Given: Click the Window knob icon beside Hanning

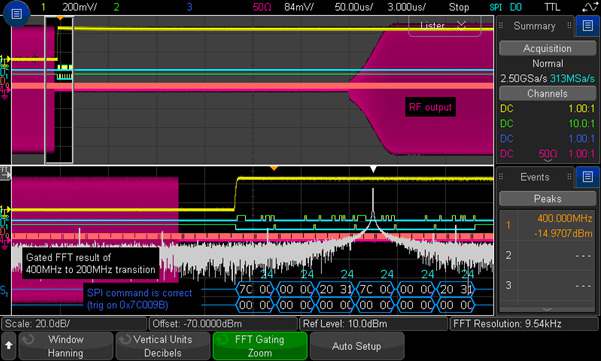Looking at the screenshot, I should pos(28,340).
